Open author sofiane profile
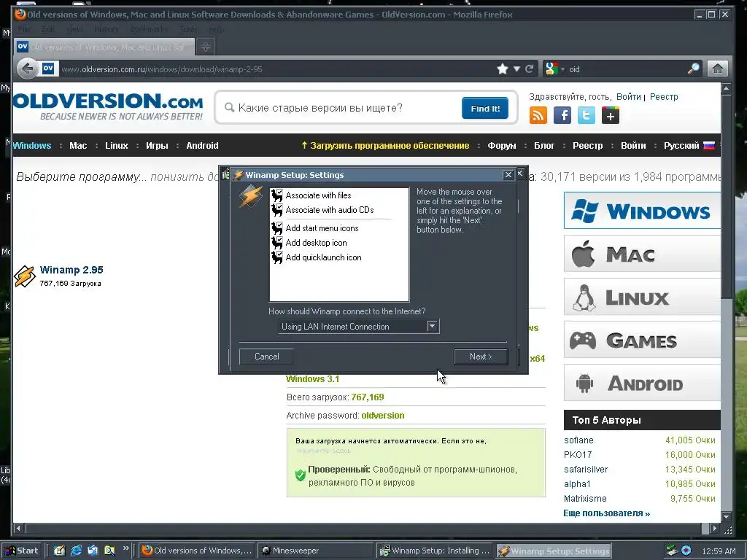The width and height of the screenshot is (747, 560). (x=578, y=440)
